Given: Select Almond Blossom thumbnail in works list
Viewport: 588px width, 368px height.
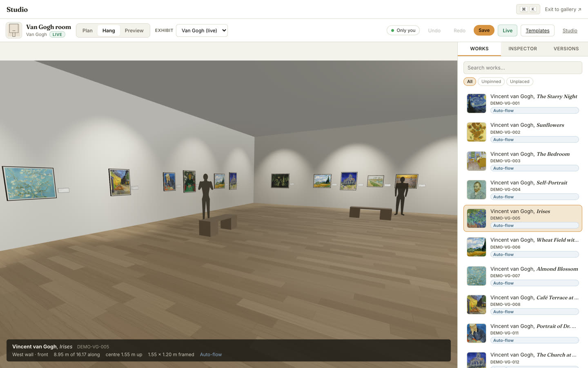Looking at the screenshot, I should pos(477,276).
